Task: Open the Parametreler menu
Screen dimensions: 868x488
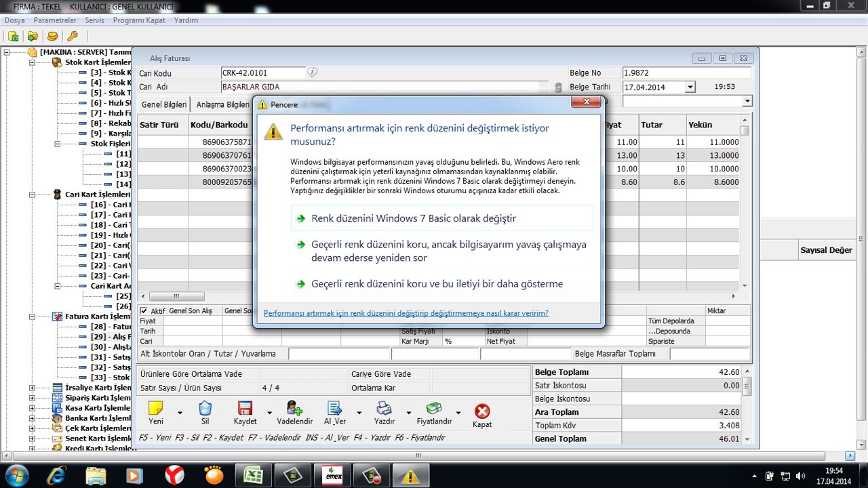Action: [x=55, y=20]
